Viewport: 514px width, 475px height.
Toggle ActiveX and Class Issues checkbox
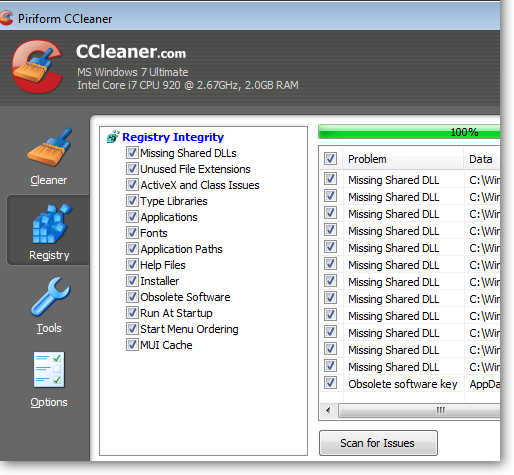(x=132, y=185)
